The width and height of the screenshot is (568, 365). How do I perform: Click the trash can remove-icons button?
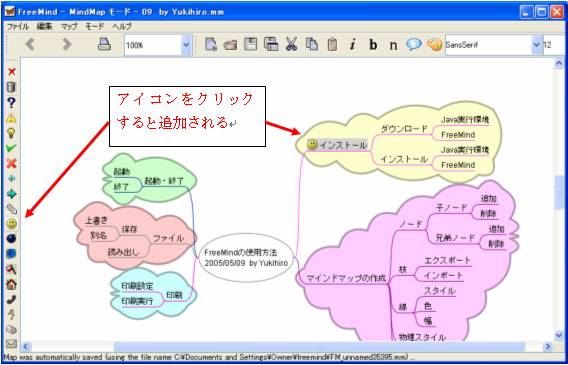[12, 87]
